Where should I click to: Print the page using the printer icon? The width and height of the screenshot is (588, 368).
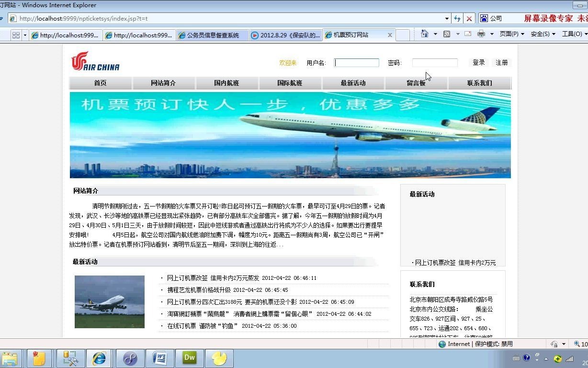tap(481, 34)
